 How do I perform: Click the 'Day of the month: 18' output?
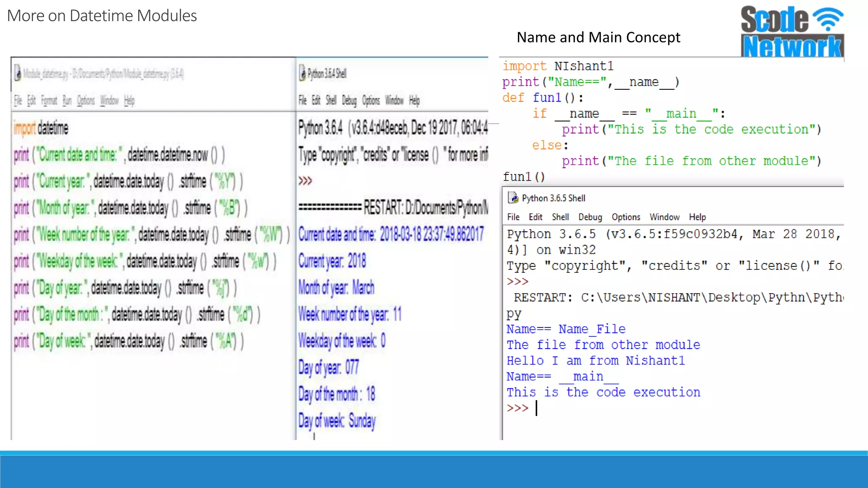click(x=337, y=394)
